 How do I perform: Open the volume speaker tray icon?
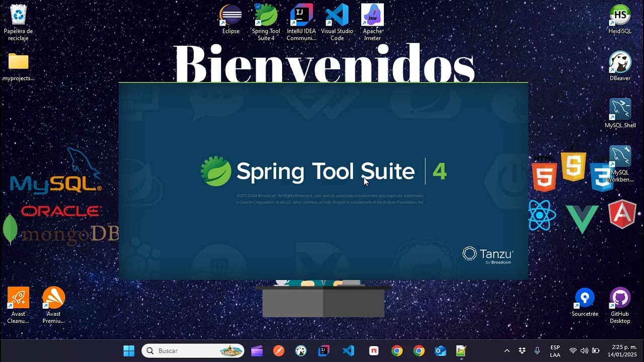tap(584, 351)
